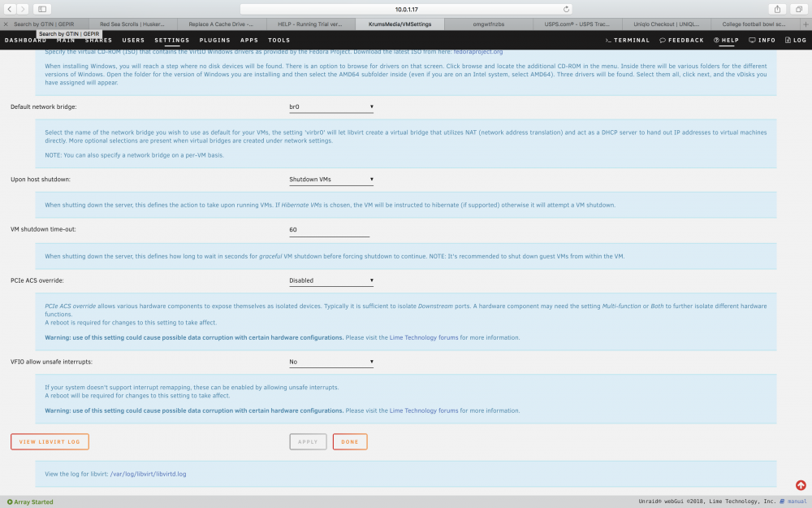Open the Default network bridge dropdown
The width and height of the screenshot is (812, 508).
(331, 106)
